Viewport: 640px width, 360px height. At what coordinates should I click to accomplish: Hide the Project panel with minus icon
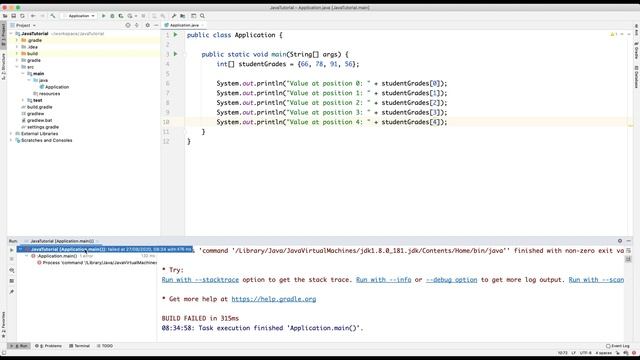click(156, 25)
